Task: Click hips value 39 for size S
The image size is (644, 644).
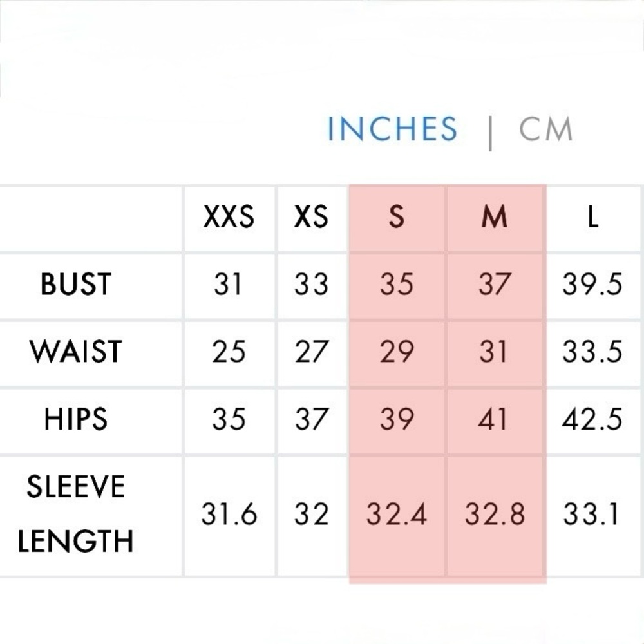Action: click(396, 419)
